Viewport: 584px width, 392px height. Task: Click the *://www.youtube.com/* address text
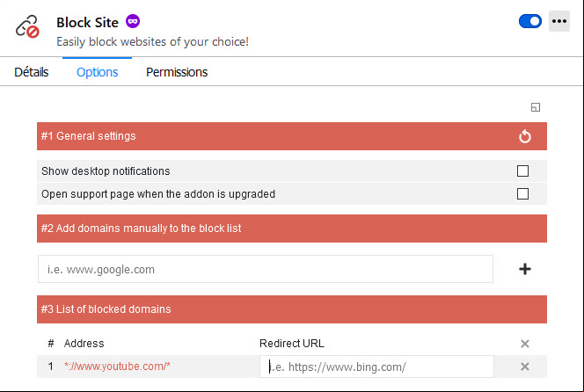tap(117, 367)
